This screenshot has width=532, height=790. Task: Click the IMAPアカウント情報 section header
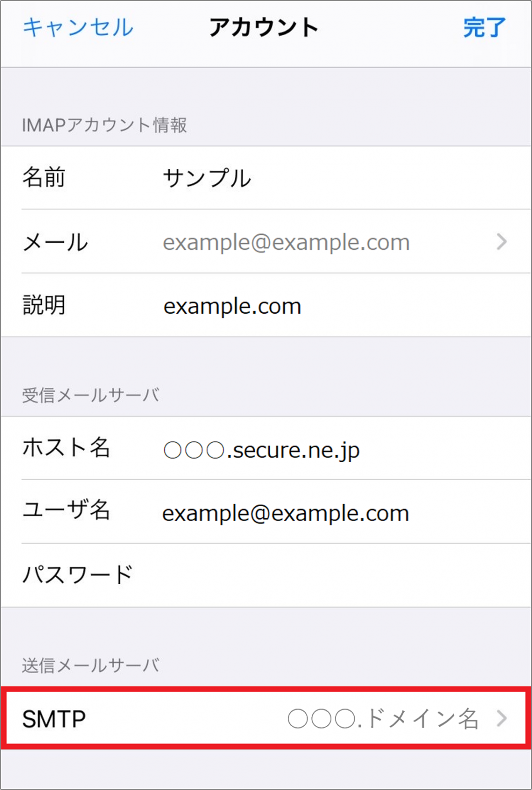pyautogui.click(x=104, y=125)
